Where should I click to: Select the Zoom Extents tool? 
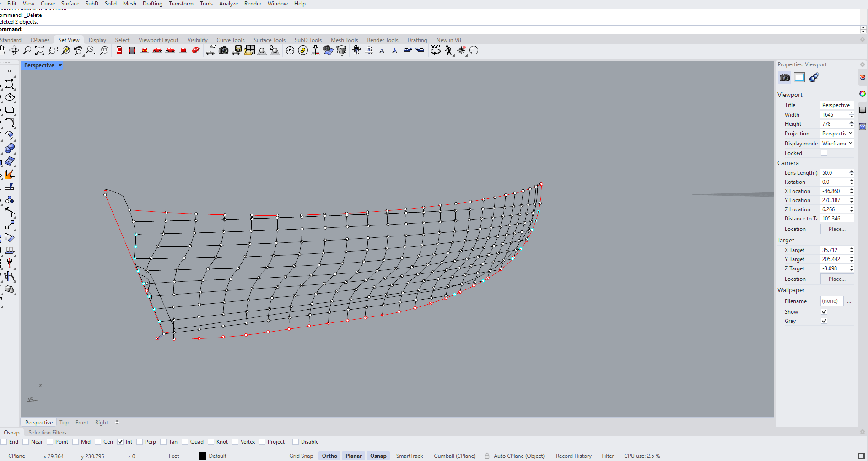point(40,50)
